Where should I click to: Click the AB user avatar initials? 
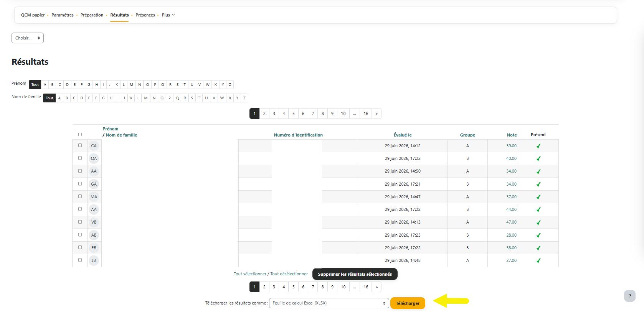coord(94,235)
